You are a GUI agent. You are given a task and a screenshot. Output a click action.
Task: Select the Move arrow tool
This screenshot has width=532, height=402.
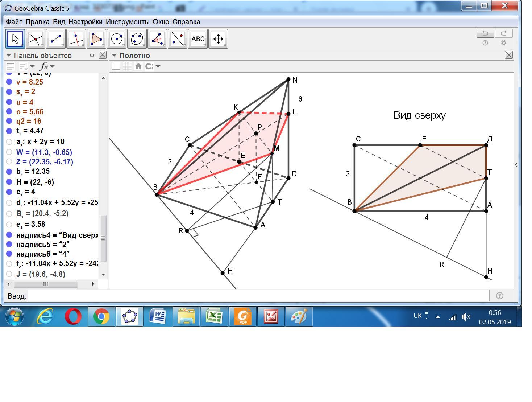15,39
